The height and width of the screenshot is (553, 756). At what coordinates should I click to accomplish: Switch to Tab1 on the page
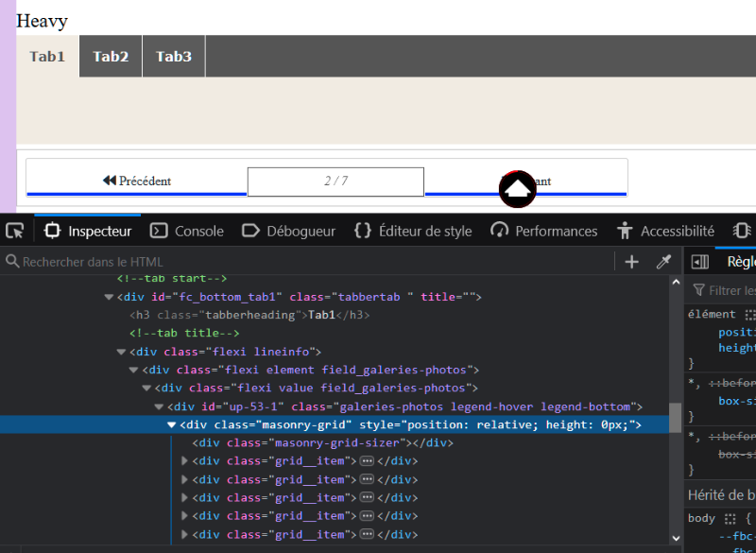tap(47, 57)
